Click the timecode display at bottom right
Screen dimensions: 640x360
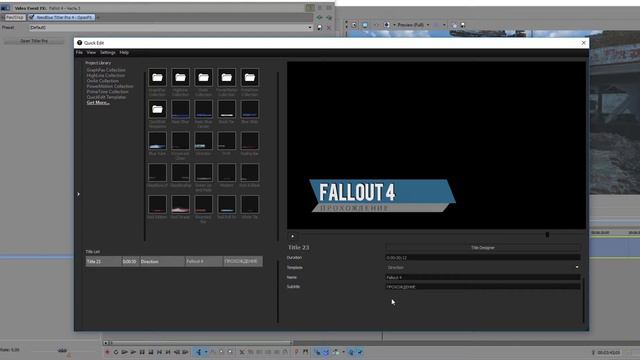point(609,352)
